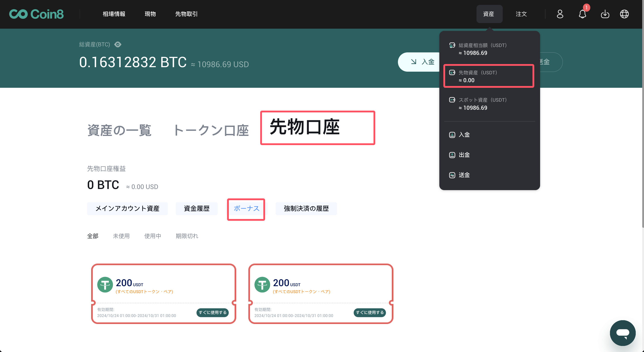Click the 資金履歴 button
The height and width of the screenshot is (352, 644).
click(x=197, y=208)
